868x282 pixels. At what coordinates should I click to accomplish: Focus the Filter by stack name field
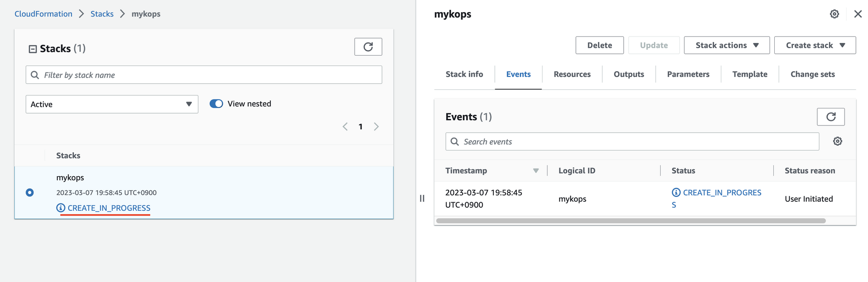click(204, 75)
